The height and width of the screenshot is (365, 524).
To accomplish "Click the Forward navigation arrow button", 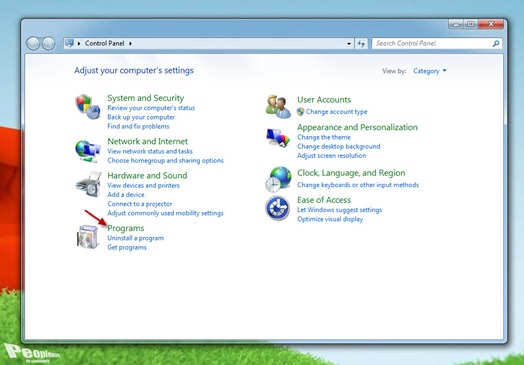I will pyautogui.click(x=48, y=43).
